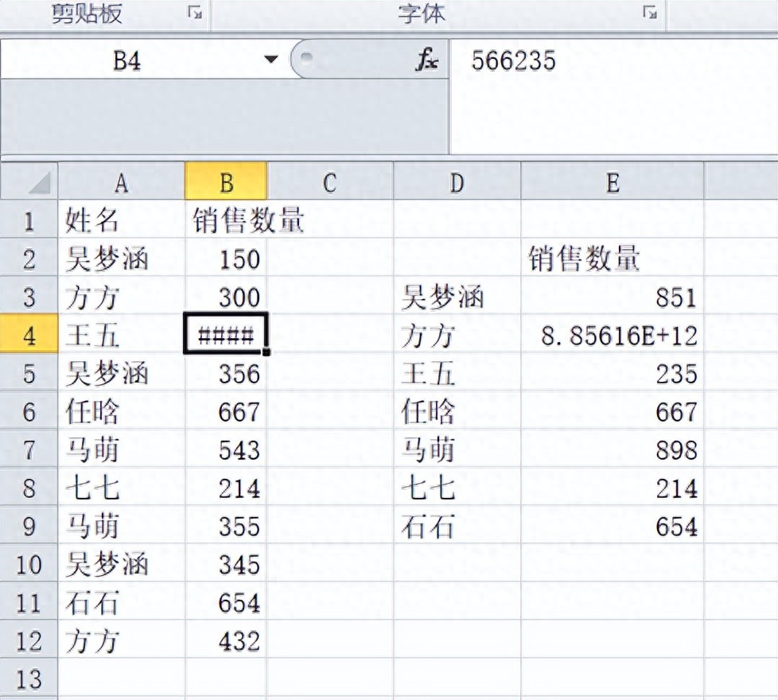Click the formula bar showing 566235
The width and height of the screenshot is (778, 700).
coord(613,60)
